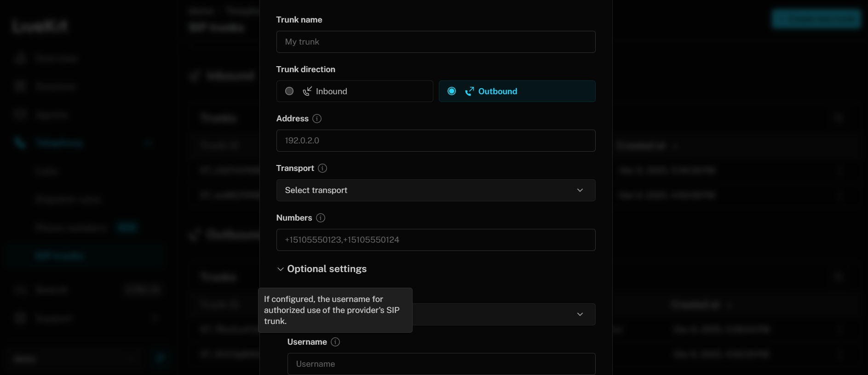Click the inbound call icon beside Inbound
Screen dimensions: 868x375
tap(307, 91)
